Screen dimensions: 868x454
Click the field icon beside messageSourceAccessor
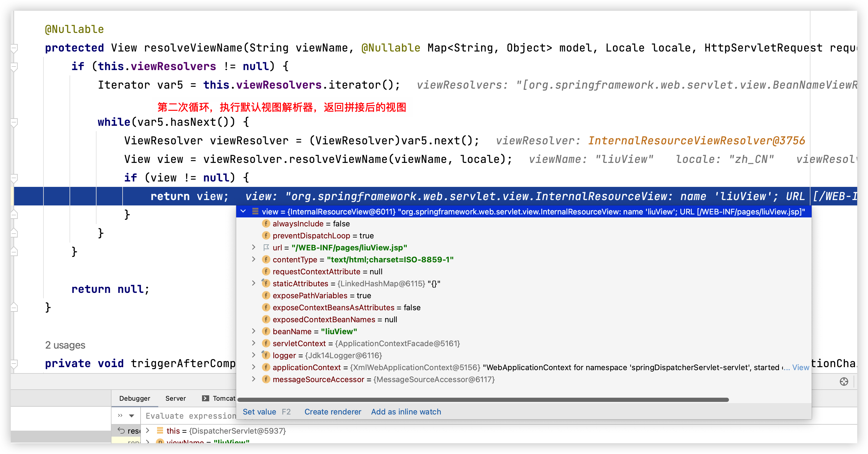tap(266, 379)
